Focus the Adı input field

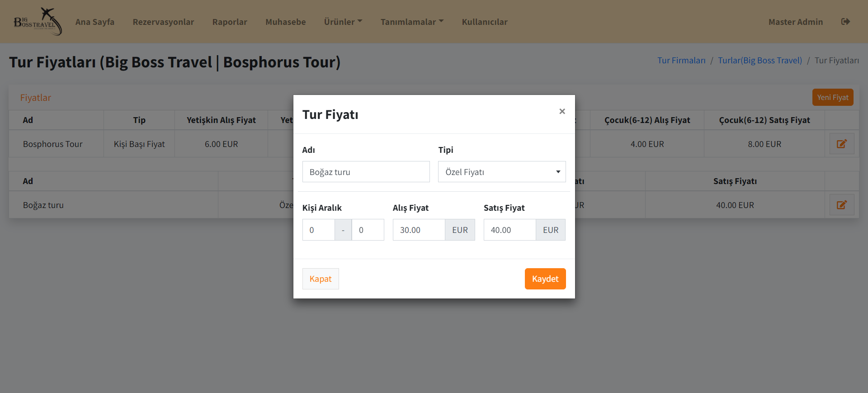coord(366,172)
